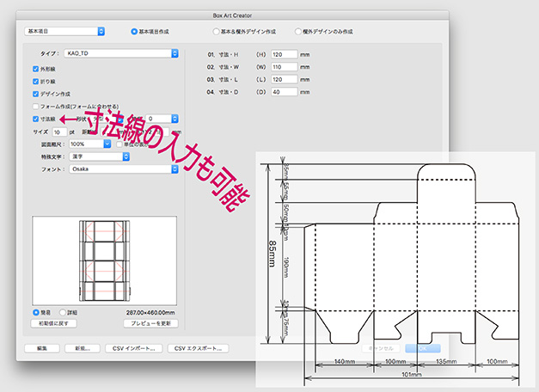Image resolution: width=539 pixels, height=392 pixels.
Task: Disable the デザイン作成 checkbox
Action: click(35, 93)
